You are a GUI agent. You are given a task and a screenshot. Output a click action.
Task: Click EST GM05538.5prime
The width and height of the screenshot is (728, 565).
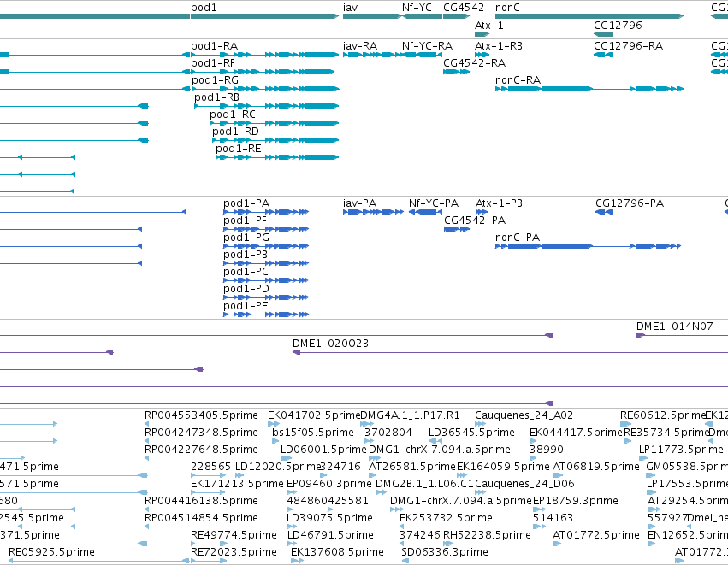coord(651,475)
